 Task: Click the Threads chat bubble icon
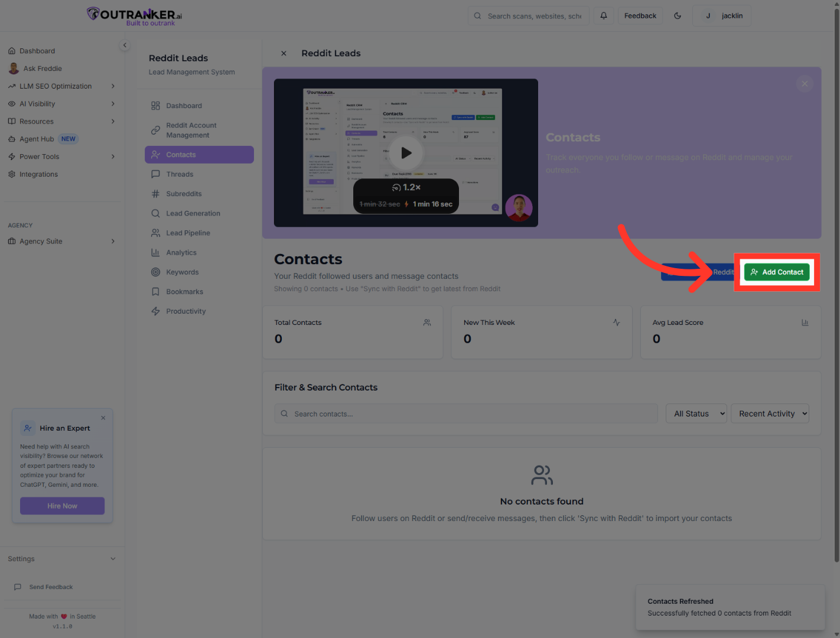155,174
